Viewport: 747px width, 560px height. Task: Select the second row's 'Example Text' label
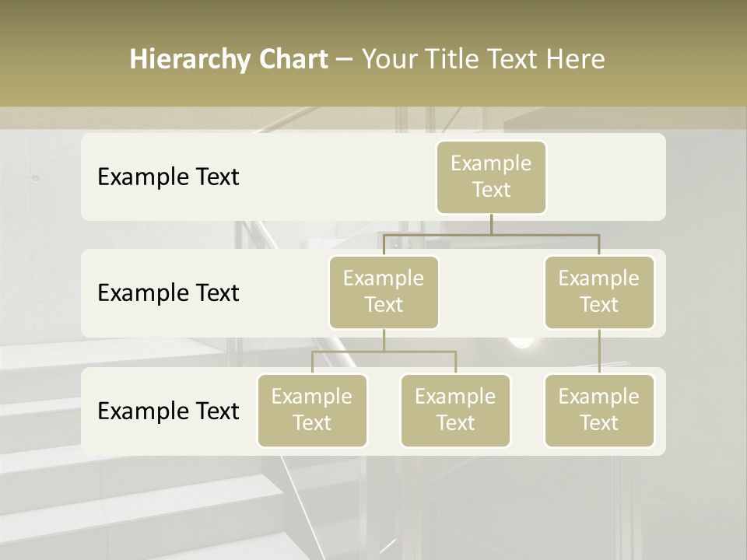168,293
